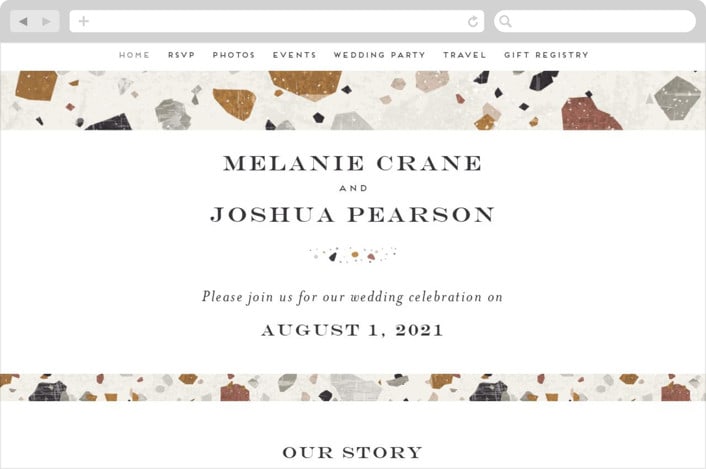Click the August 1, 2021 date
The image size is (706, 469).
(352, 330)
